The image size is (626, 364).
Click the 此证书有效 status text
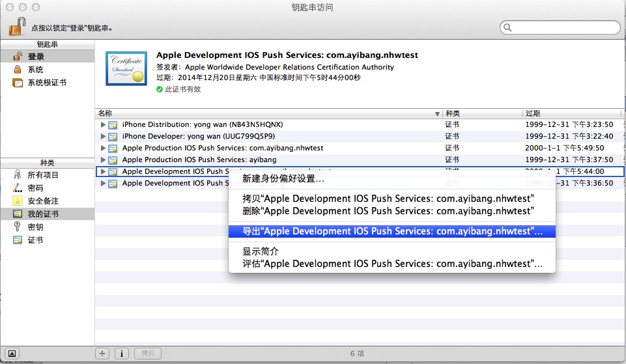183,89
